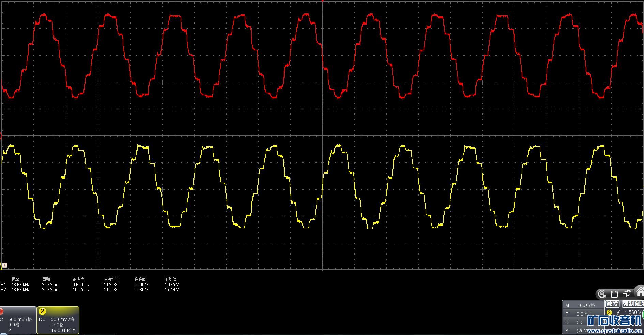Click the CH1 average 1.485 V value
The width and height of the screenshot is (644, 335).
[x=172, y=285]
